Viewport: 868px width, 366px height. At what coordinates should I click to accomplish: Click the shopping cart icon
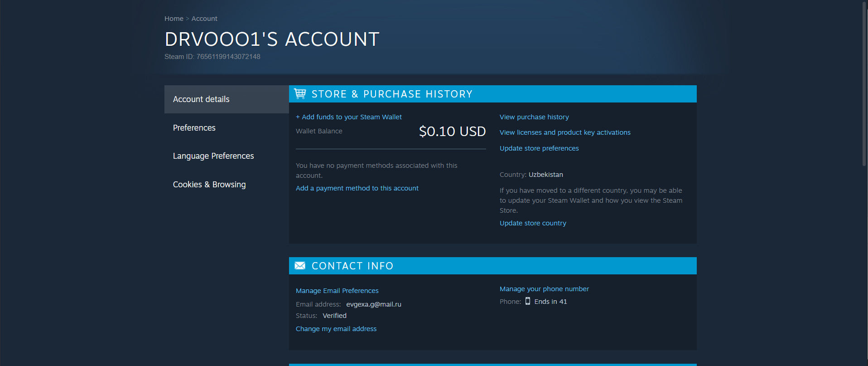click(x=300, y=94)
